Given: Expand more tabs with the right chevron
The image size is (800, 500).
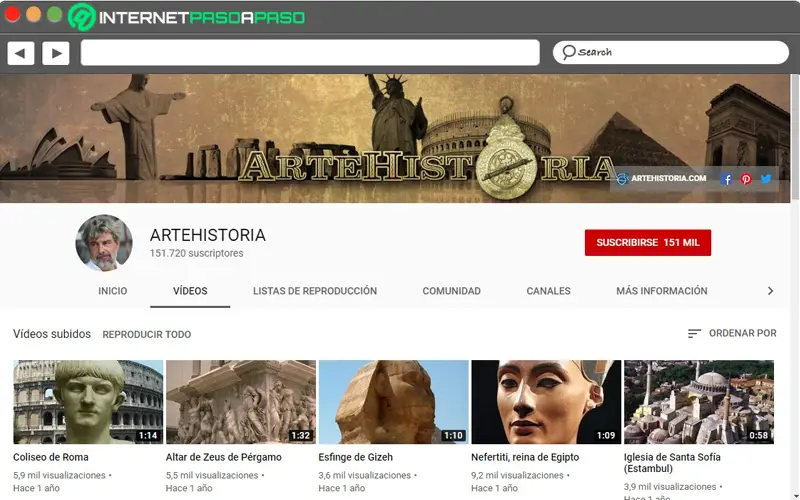Looking at the screenshot, I should tap(770, 291).
